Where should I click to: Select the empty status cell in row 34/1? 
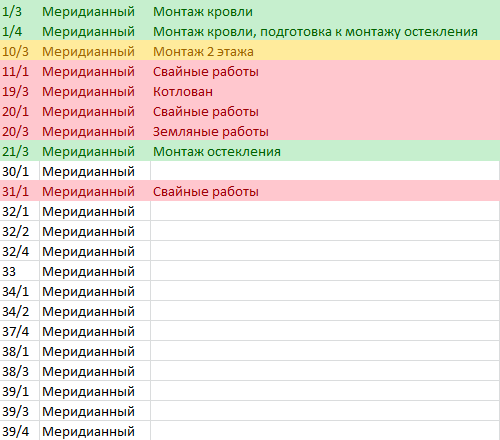coord(325,291)
